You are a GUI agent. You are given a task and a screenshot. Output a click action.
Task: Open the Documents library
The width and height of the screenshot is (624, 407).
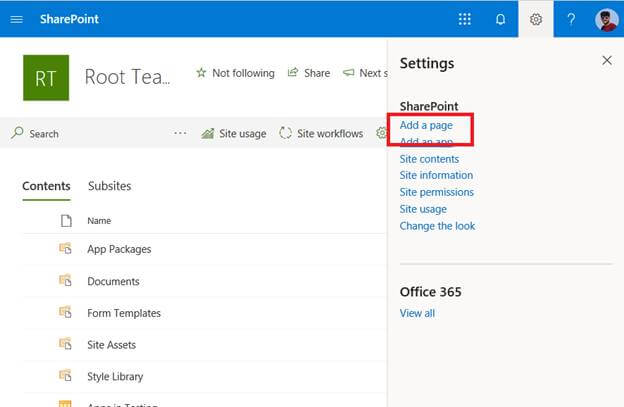(x=113, y=281)
